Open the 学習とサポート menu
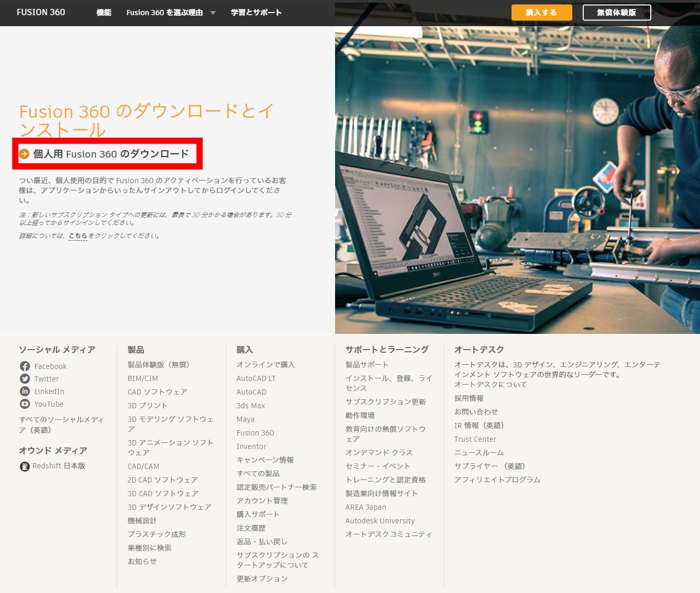Image resolution: width=700 pixels, height=593 pixels. pos(256,13)
